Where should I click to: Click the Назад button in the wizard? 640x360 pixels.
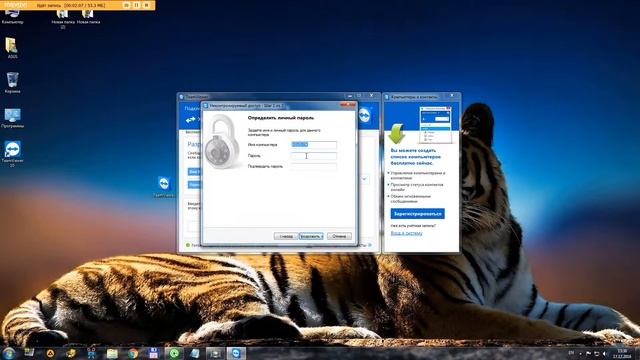point(285,236)
